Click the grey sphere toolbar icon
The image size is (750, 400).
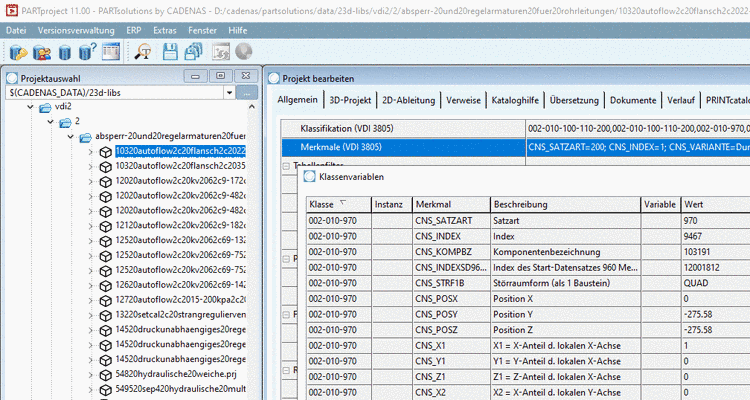point(244,52)
